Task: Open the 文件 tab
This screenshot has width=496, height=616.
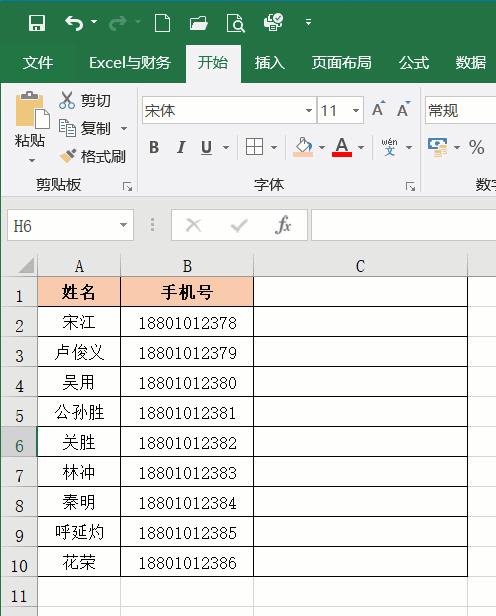Action: [x=38, y=63]
